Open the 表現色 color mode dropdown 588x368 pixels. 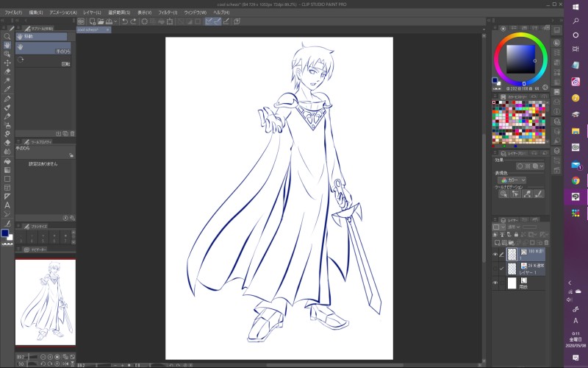coord(512,180)
